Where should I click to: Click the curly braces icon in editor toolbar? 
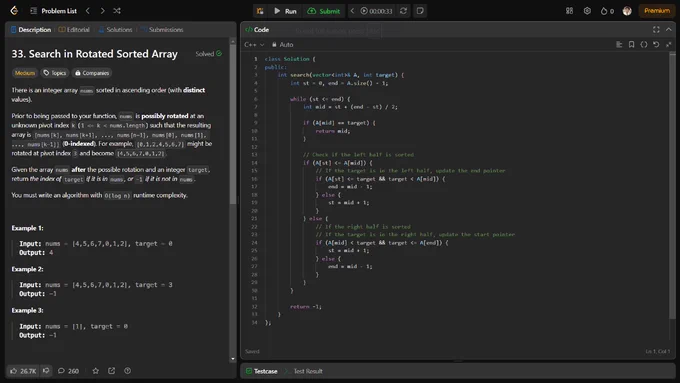[644, 44]
